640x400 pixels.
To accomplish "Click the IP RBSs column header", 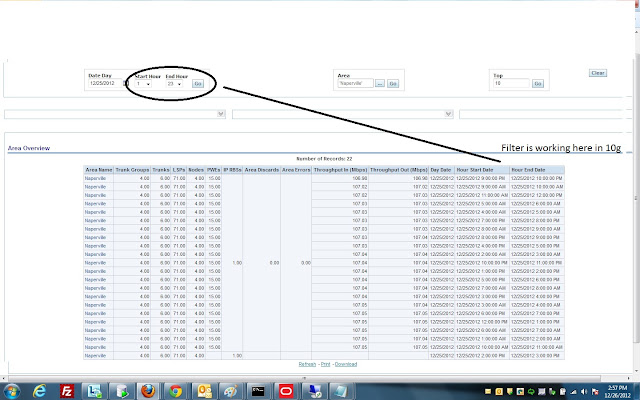I will (232, 170).
